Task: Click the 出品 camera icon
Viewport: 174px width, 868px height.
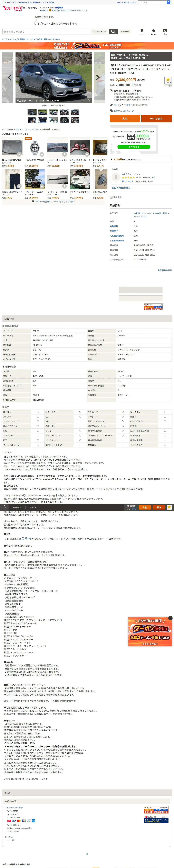Action: pos(165,31)
